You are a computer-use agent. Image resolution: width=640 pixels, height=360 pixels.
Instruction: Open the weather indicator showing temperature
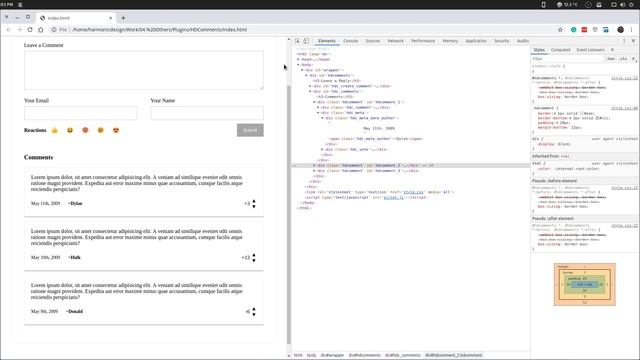coord(567,4)
